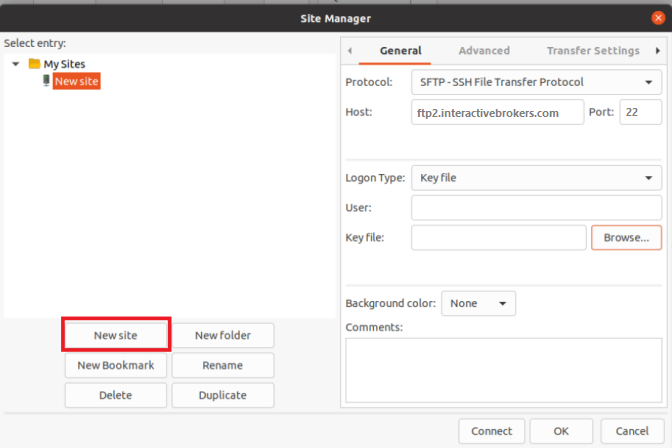Open the Protocol dropdown

click(x=536, y=82)
